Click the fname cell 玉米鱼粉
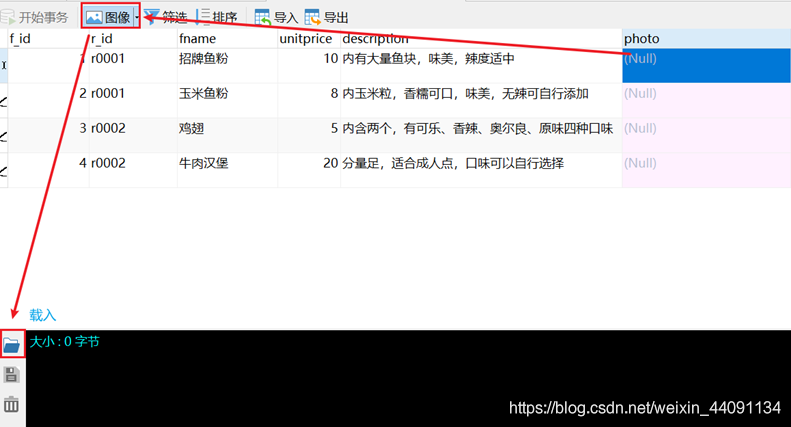 [228, 100]
